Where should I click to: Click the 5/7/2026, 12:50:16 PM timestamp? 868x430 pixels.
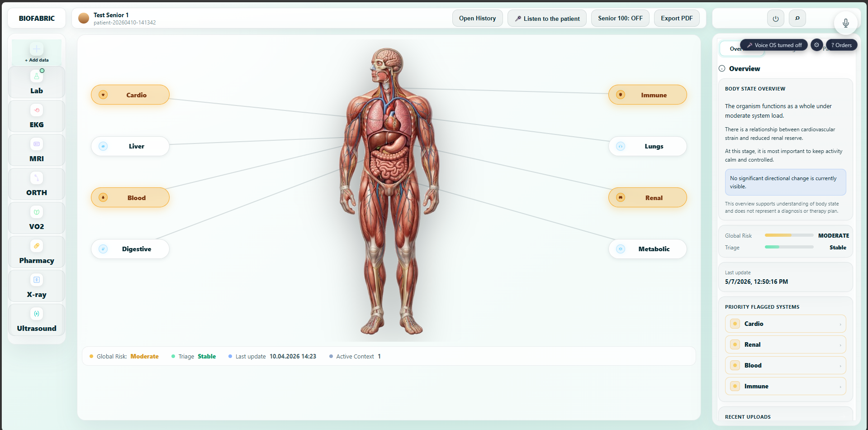click(x=756, y=282)
